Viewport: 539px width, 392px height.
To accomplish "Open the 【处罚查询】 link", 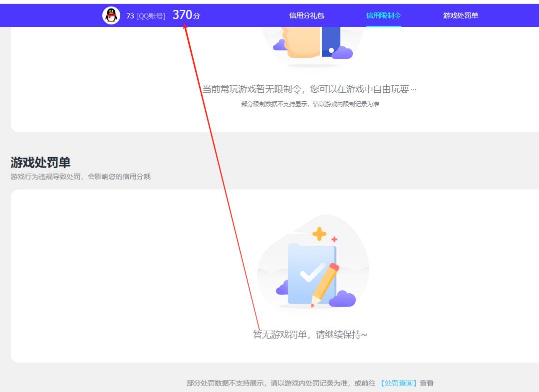I will (399, 383).
